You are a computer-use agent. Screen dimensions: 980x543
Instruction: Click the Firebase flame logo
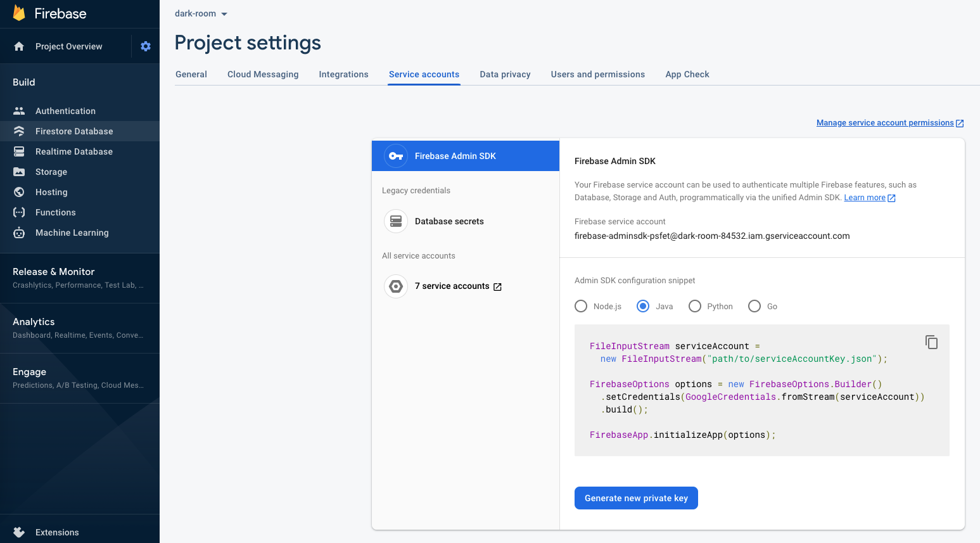tap(19, 13)
